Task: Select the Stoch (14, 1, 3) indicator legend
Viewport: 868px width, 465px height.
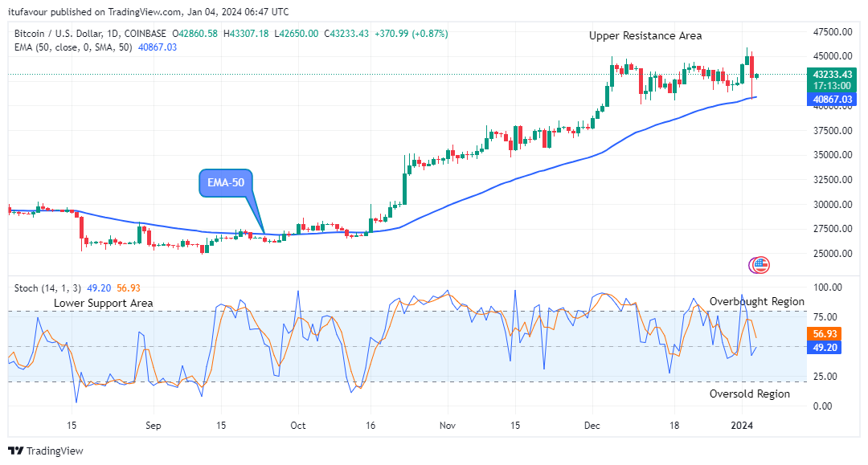Action: 48,288
